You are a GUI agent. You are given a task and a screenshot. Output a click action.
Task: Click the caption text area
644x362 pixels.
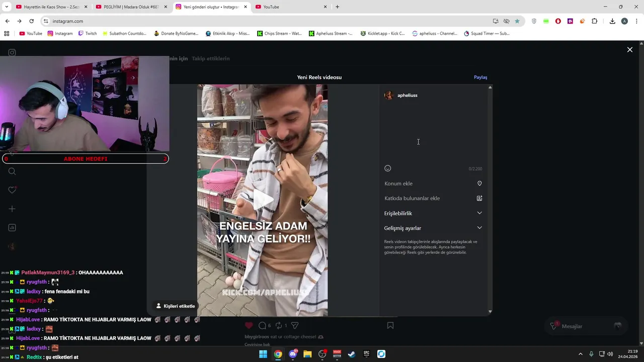coord(433,132)
